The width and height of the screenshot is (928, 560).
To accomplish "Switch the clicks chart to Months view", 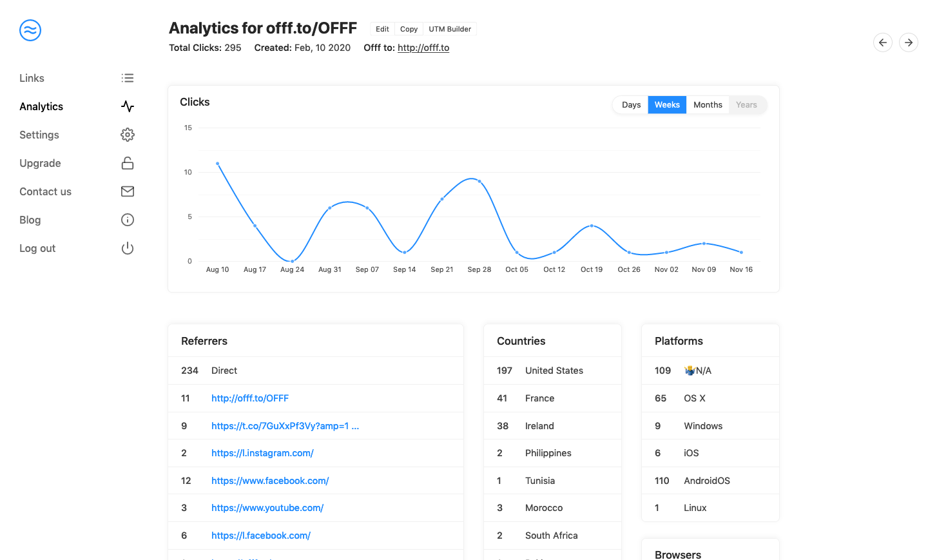I will [708, 104].
